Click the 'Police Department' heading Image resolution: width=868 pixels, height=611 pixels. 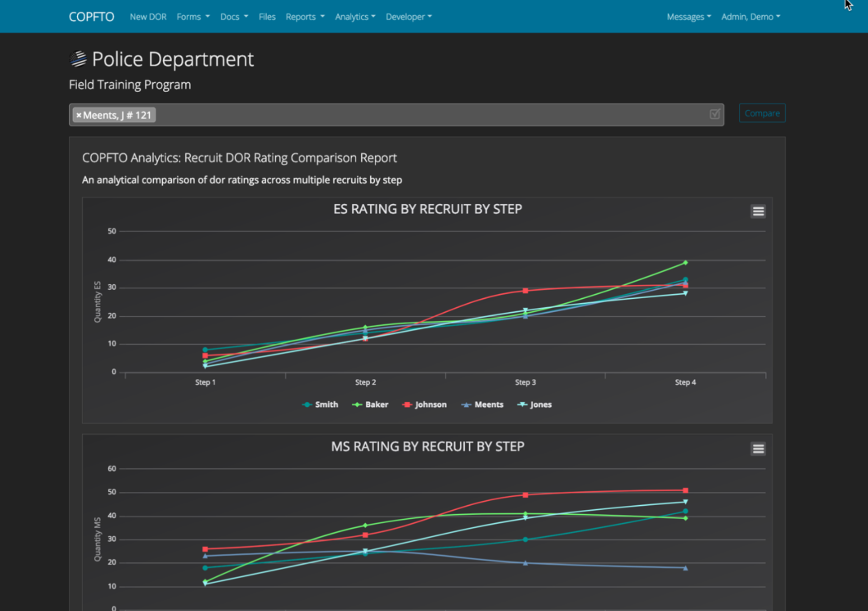pyautogui.click(x=173, y=59)
